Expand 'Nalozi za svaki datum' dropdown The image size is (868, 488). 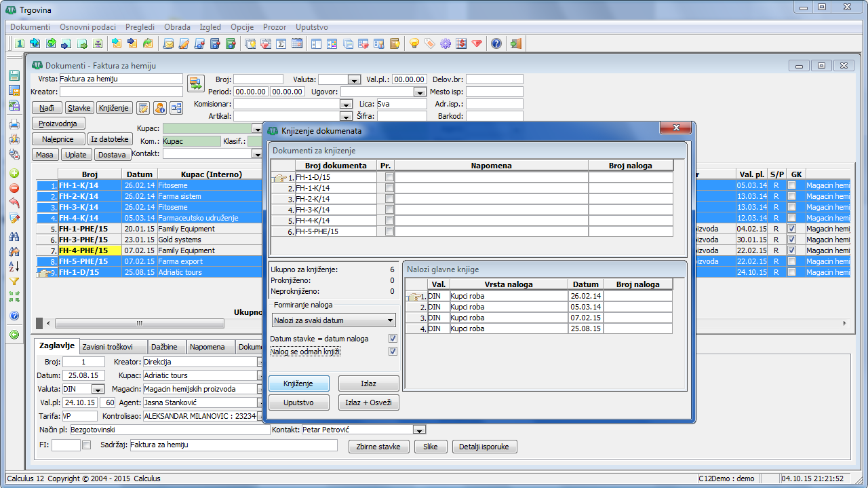click(390, 320)
